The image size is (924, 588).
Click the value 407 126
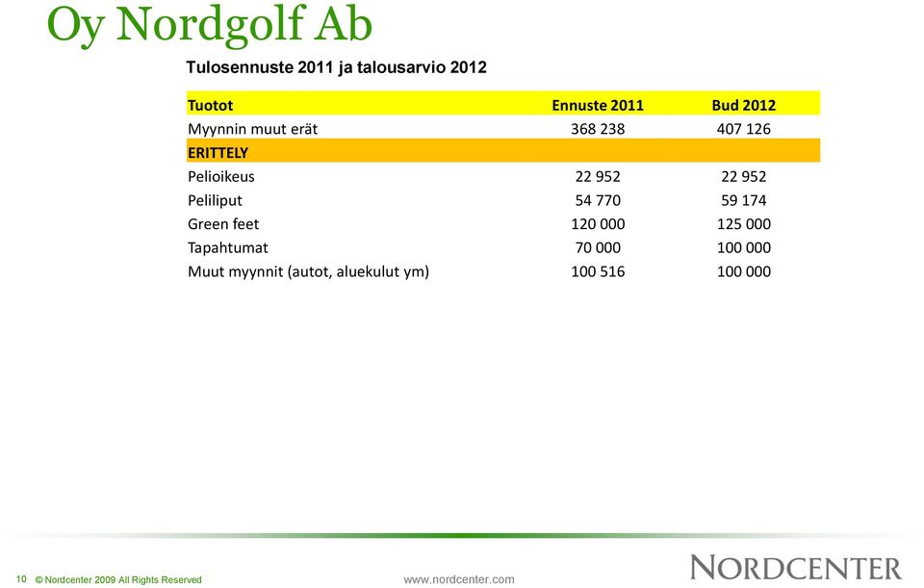pyautogui.click(x=744, y=129)
